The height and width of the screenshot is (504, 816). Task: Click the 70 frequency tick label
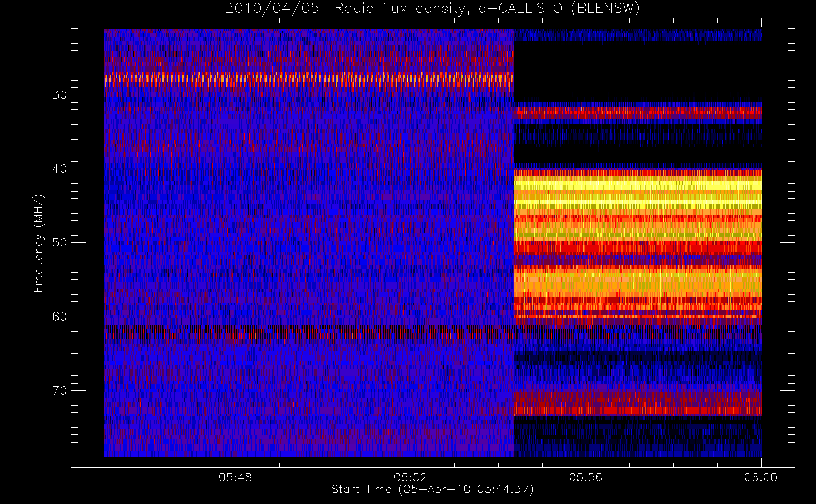(x=60, y=390)
